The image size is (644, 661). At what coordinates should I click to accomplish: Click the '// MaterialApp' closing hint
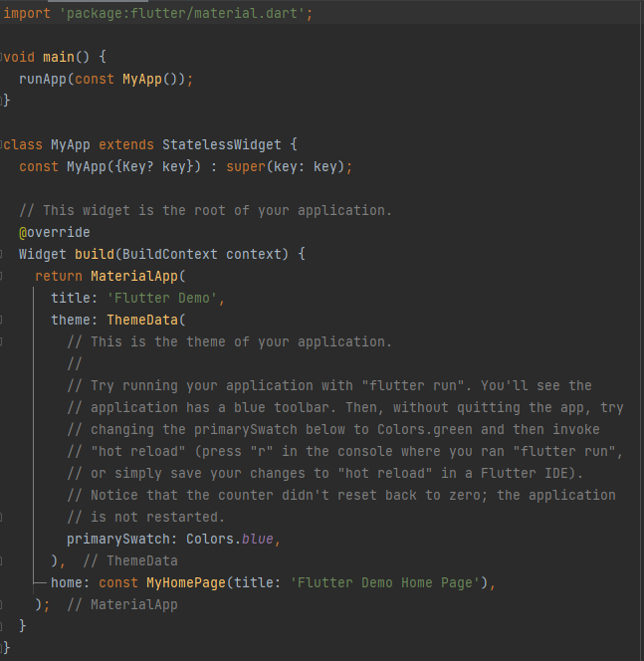click(122, 605)
